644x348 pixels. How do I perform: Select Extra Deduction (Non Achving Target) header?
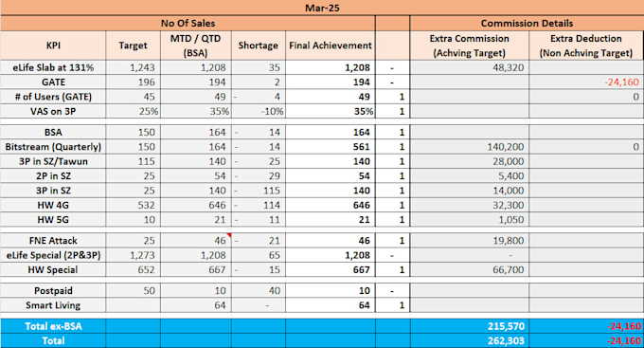[586, 46]
